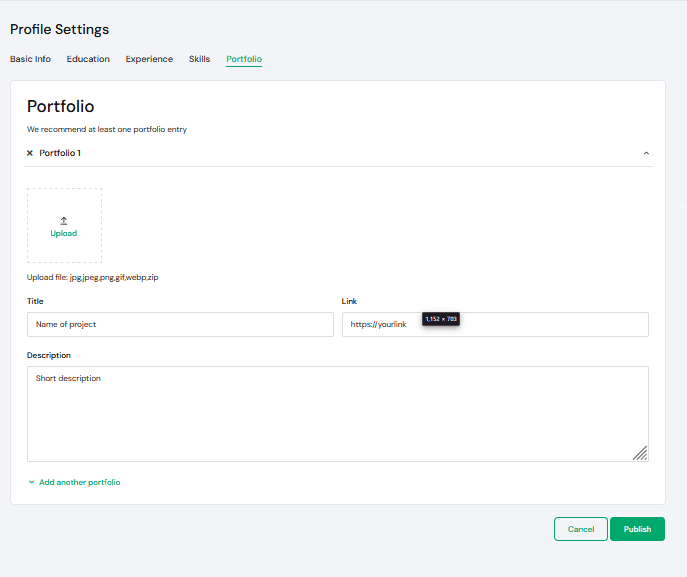Click Add another portfolio link
Viewport: 687px width, 577px height.
(79, 482)
